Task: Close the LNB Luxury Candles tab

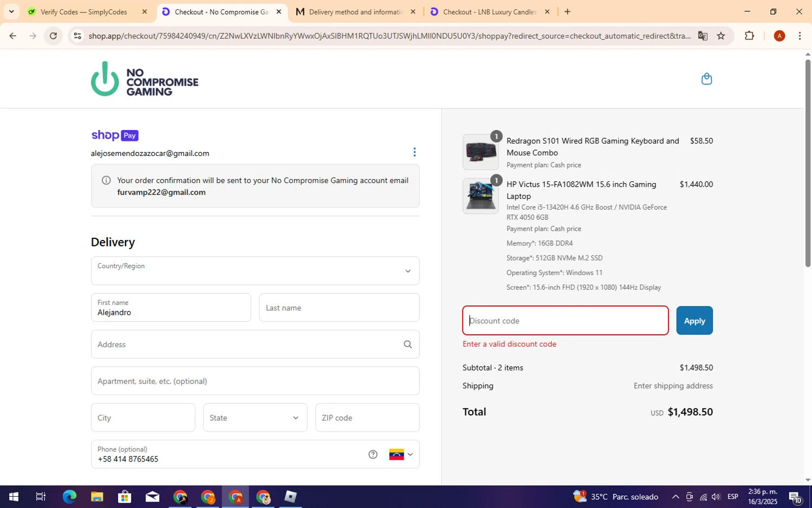Action: click(547, 11)
